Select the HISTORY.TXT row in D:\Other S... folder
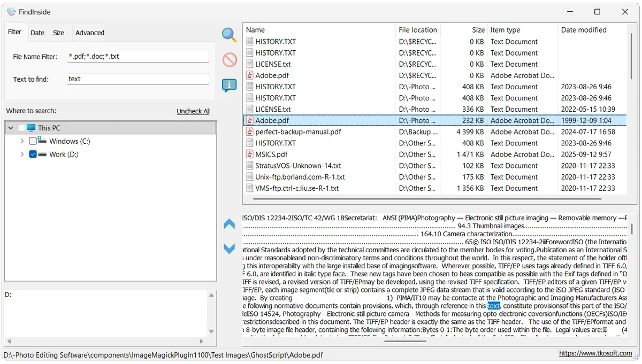The image size is (642, 364). [x=436, y=143]
